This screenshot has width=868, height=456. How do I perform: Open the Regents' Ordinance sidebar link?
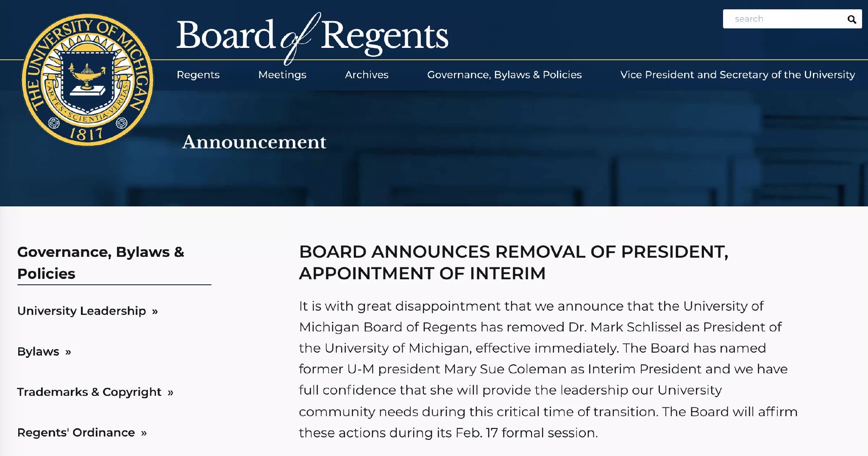76,433
